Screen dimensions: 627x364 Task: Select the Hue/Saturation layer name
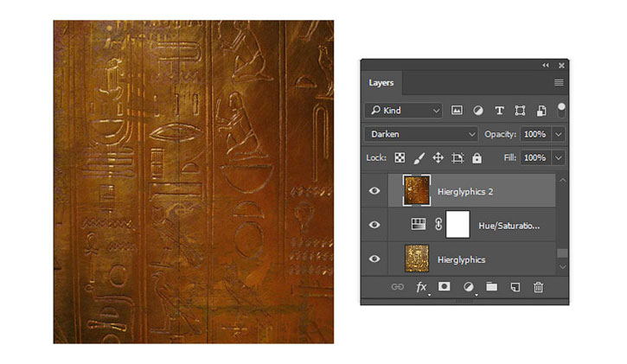coord(509,226)
